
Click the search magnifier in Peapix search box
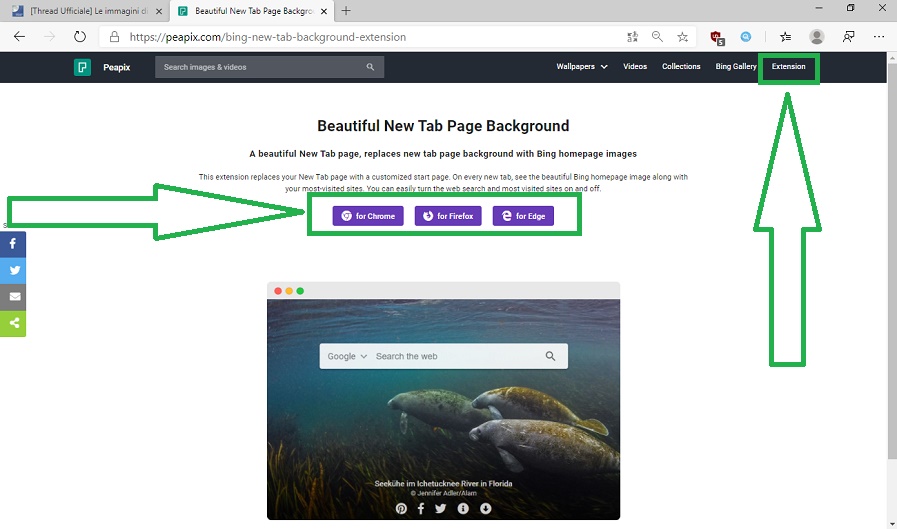tap(370, 67)
